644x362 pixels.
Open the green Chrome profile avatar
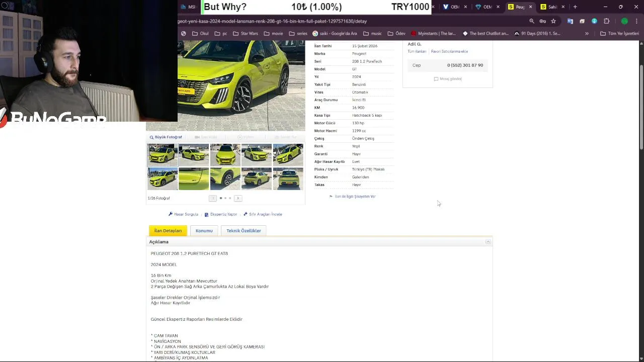tap(624, 21)
